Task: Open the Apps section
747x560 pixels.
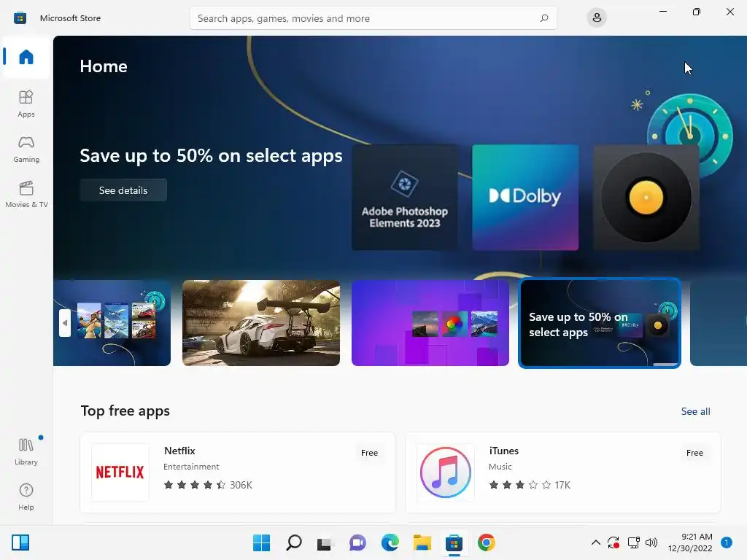Action: click(x=26, y=104)
